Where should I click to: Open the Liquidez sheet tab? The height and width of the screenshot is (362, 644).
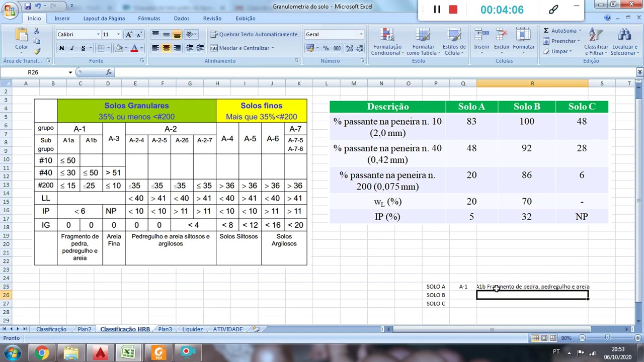(192, 329)
